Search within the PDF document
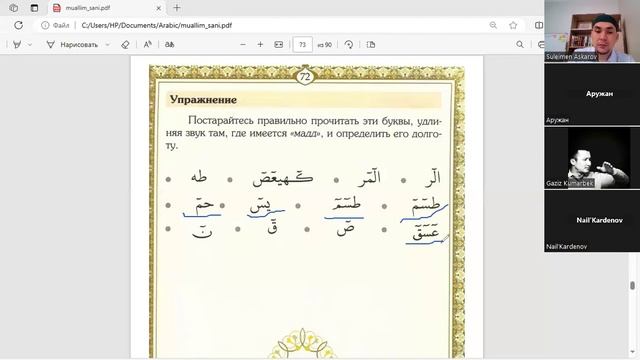This screenshot has width=640, height=360. click(520, 44)
